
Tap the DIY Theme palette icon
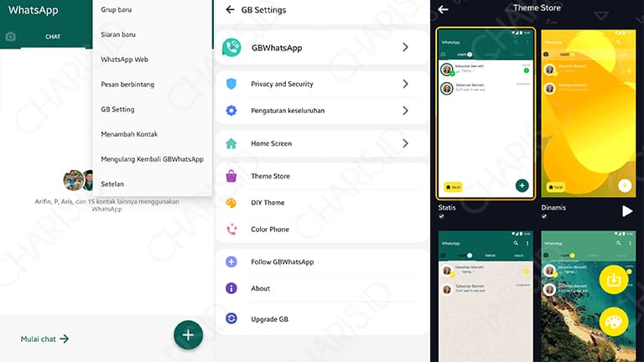[x=231, y=203]
